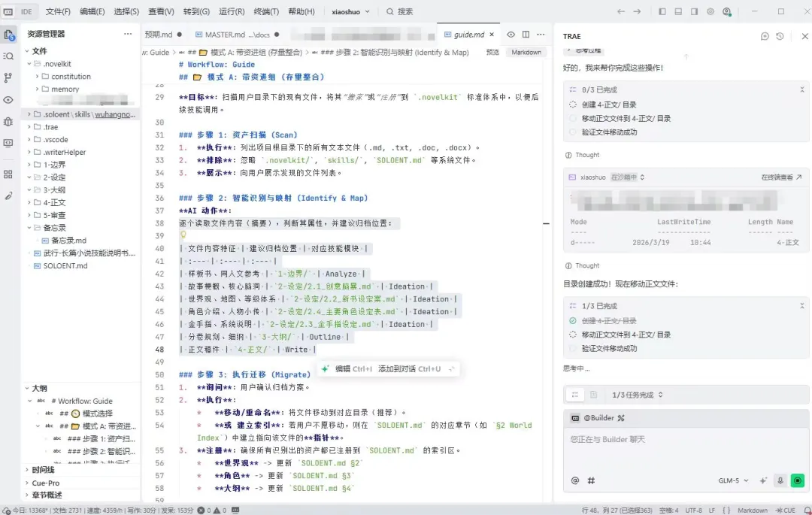Click the @ mention icon in chat input
The width and height of the screenshot is (812, 515).
click(x=575, y=480)
